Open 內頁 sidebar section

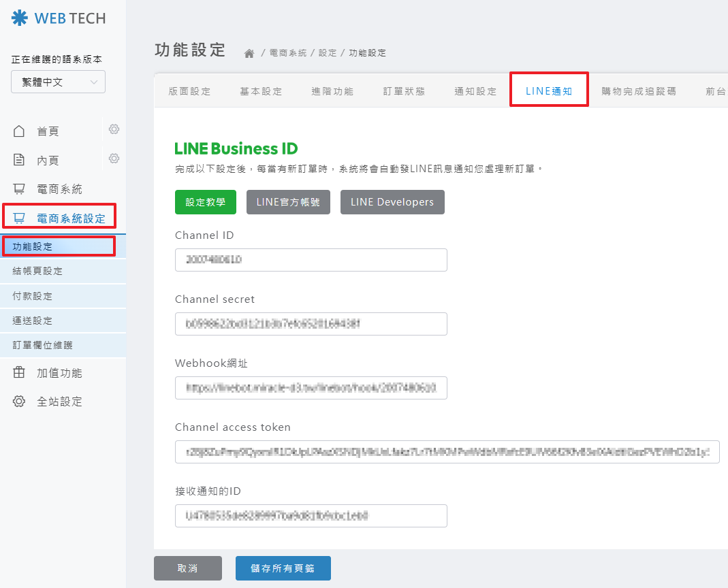(48, 161)
